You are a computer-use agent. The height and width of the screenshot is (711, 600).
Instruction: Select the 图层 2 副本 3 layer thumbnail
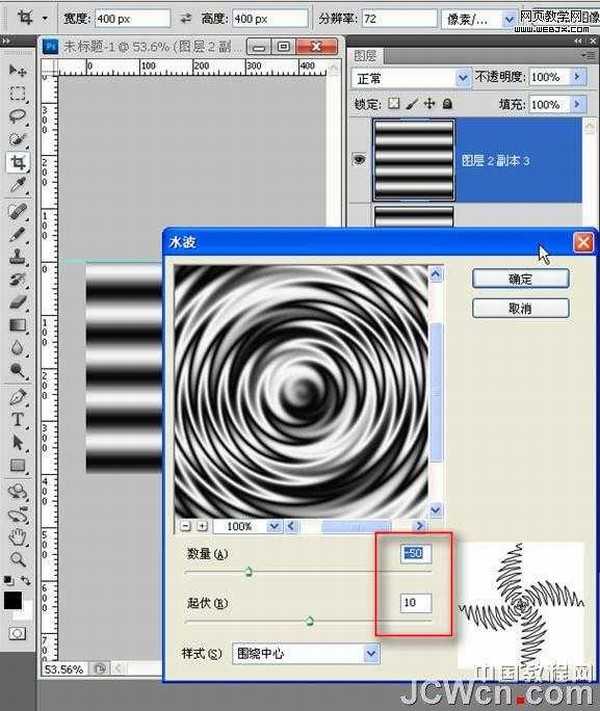(413, 160)
